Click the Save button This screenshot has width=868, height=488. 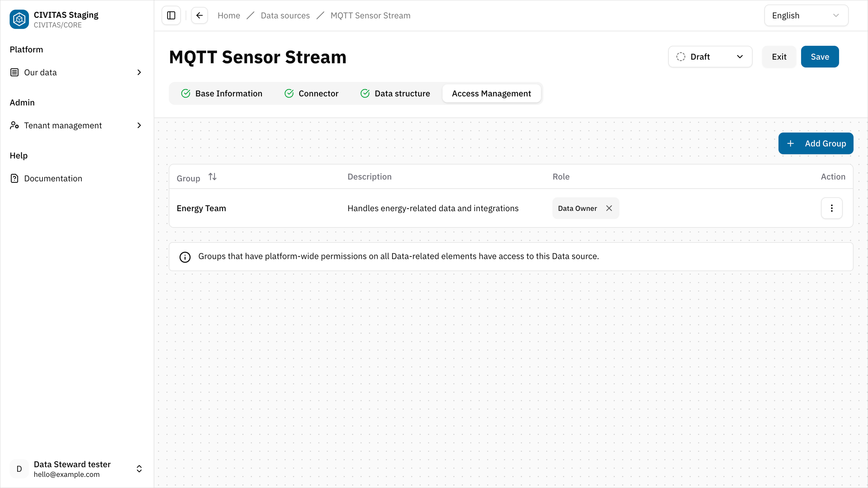pyautogui.click(x=819, y=57)
